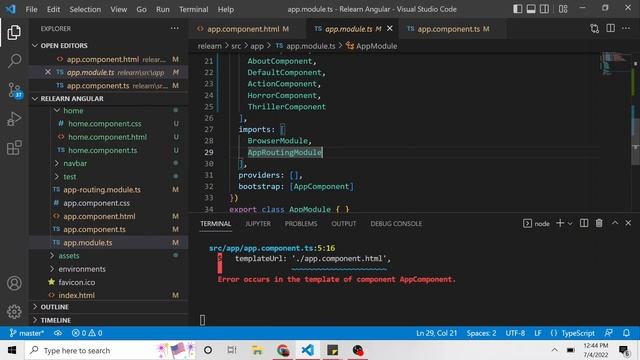Kill terminal with trash icon

pos(599,223)
